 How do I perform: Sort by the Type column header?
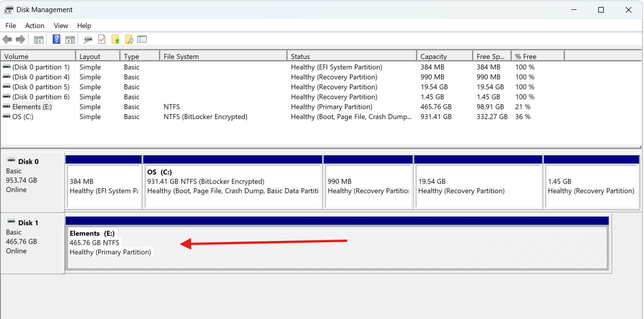(140, 56)
